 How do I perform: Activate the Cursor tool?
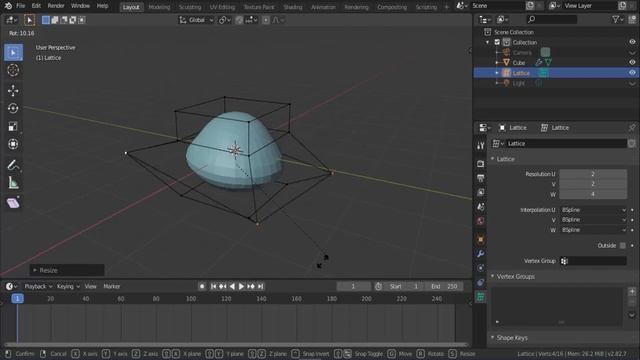coord(13,70)
